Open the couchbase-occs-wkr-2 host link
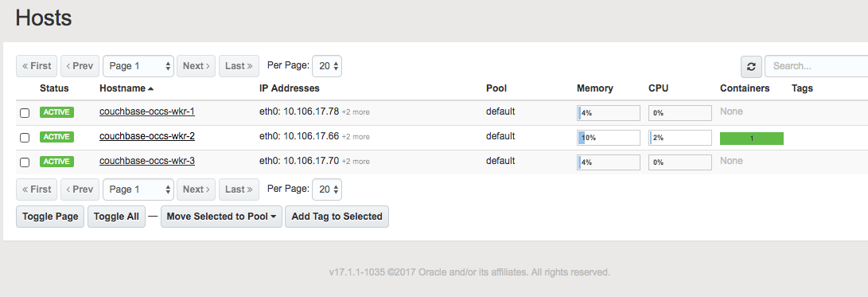This screenshot has width=868, height=297. point(147,136)
